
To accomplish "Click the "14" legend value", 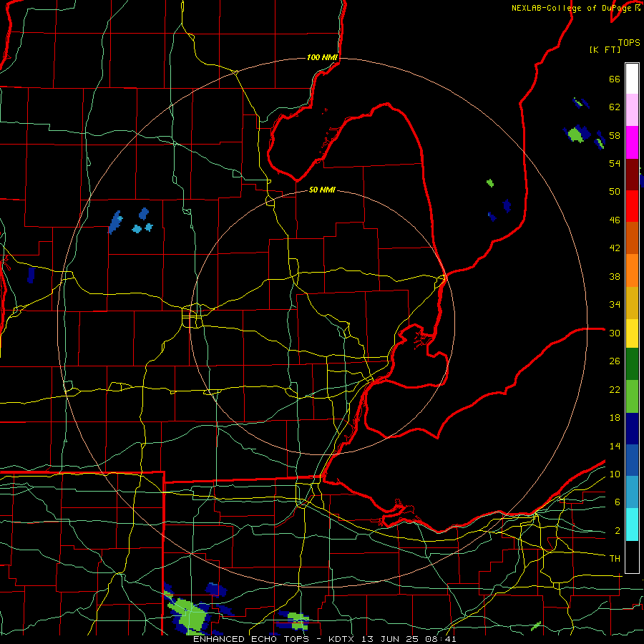I will pyautogui.click(x=615, y=446).
